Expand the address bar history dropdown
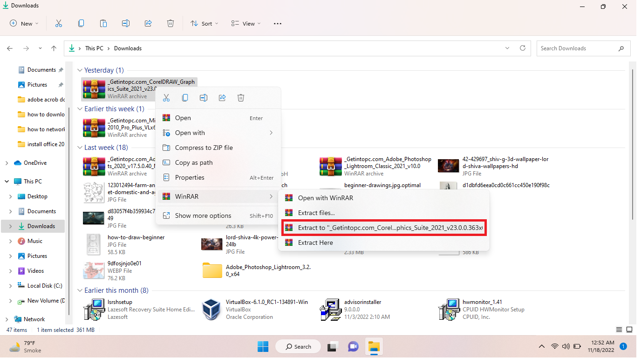Viewport: 641px width, 364px height. pos(507,48)
